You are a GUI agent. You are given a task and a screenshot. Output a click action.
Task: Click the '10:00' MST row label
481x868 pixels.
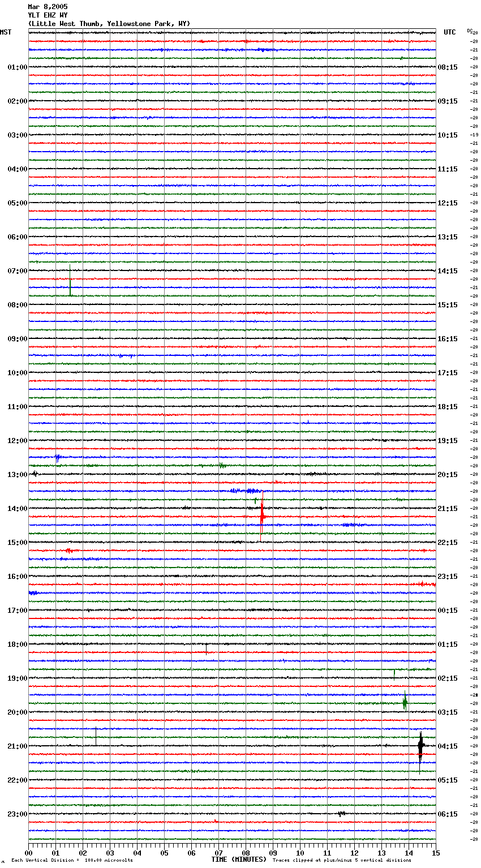pos(18,373)
